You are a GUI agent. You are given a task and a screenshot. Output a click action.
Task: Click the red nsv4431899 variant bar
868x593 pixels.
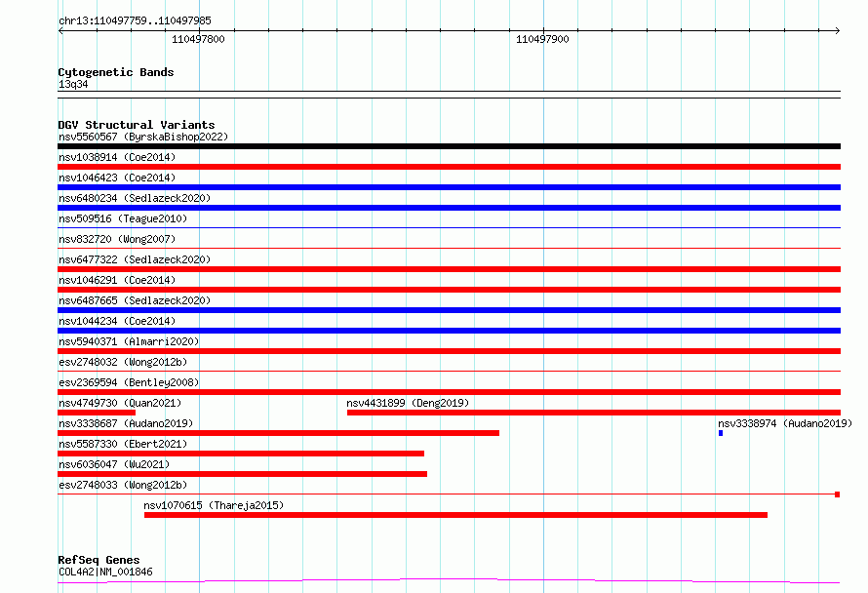tap(593, 413)
